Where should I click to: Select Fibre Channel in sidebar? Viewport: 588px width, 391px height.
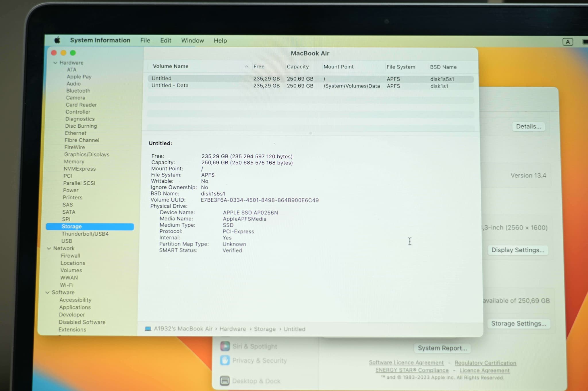tap(82, 140)
